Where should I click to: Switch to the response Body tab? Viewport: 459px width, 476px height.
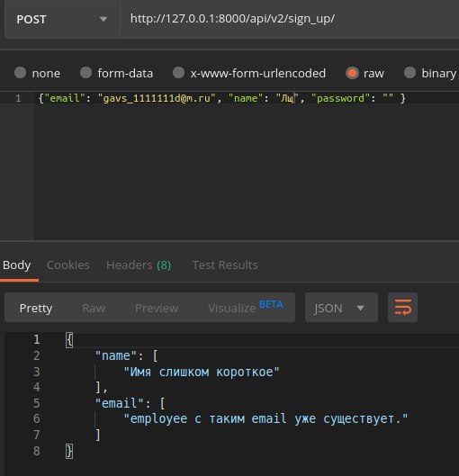click(17, 265)
